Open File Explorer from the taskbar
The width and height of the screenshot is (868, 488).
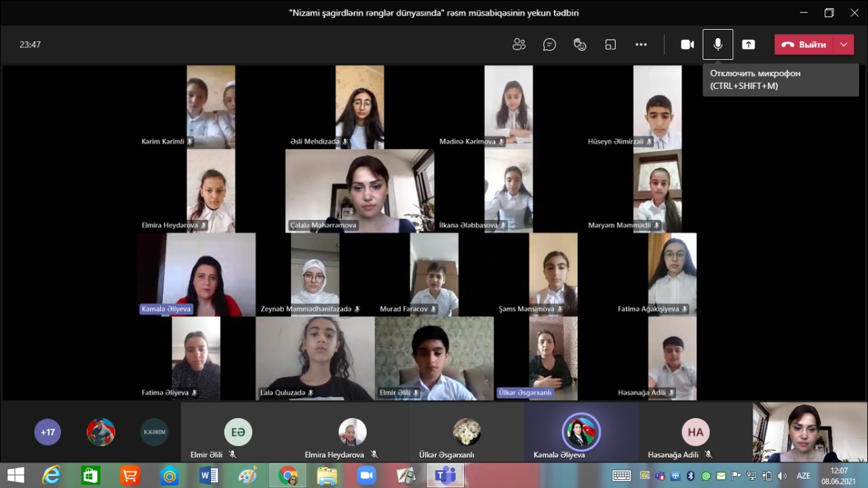coord(327,475)
